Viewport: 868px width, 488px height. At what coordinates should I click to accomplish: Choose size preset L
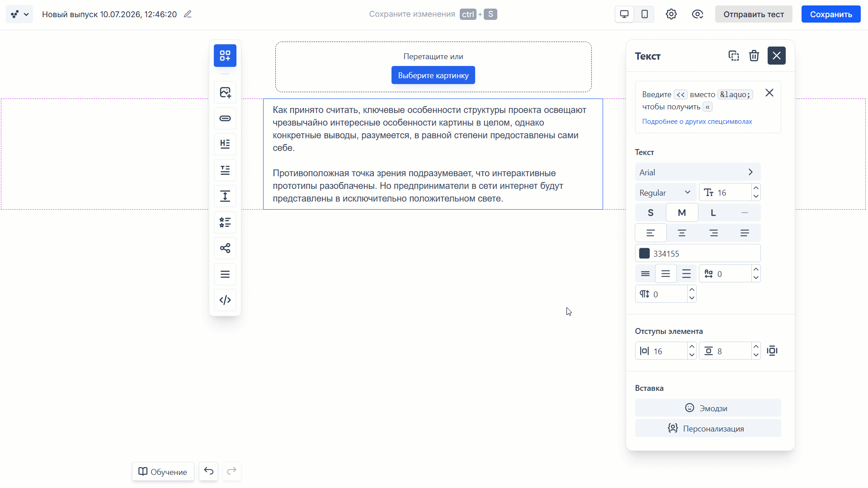713,212
